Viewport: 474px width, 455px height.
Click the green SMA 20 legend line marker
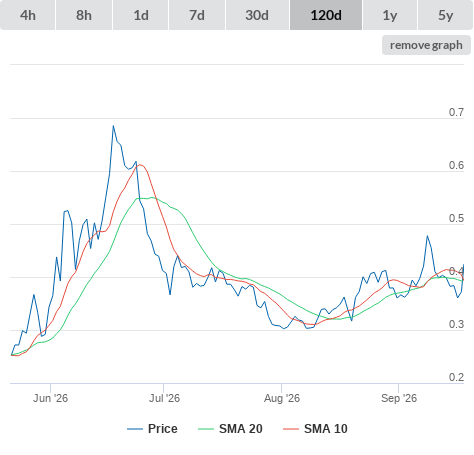[206, 429]
